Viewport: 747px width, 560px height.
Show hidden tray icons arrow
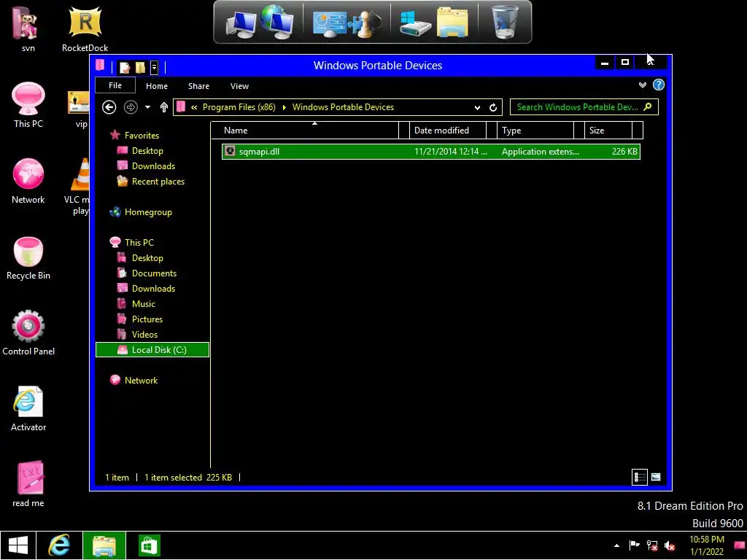click(616, 545)
